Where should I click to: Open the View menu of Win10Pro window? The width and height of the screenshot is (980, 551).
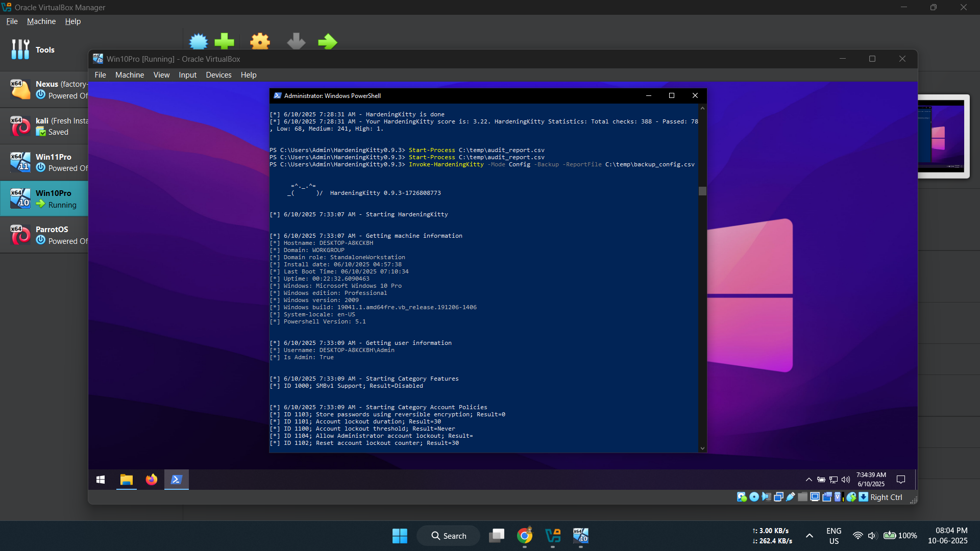pyautogui.click(x=161, y=75)
